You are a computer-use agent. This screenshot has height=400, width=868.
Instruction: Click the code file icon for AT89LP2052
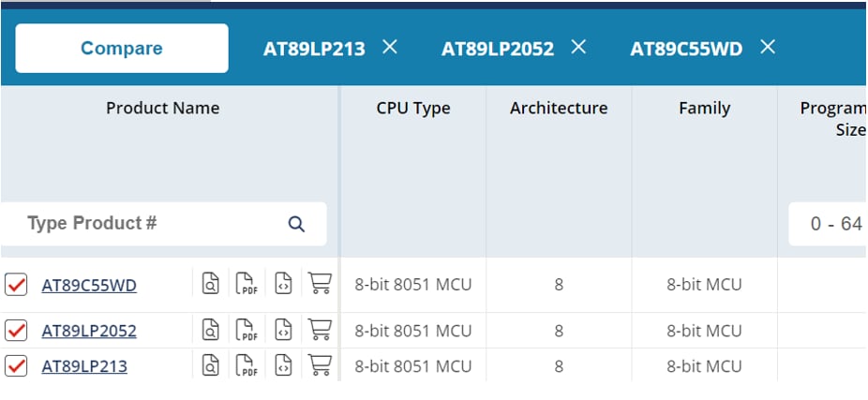[x=283, y=331]
